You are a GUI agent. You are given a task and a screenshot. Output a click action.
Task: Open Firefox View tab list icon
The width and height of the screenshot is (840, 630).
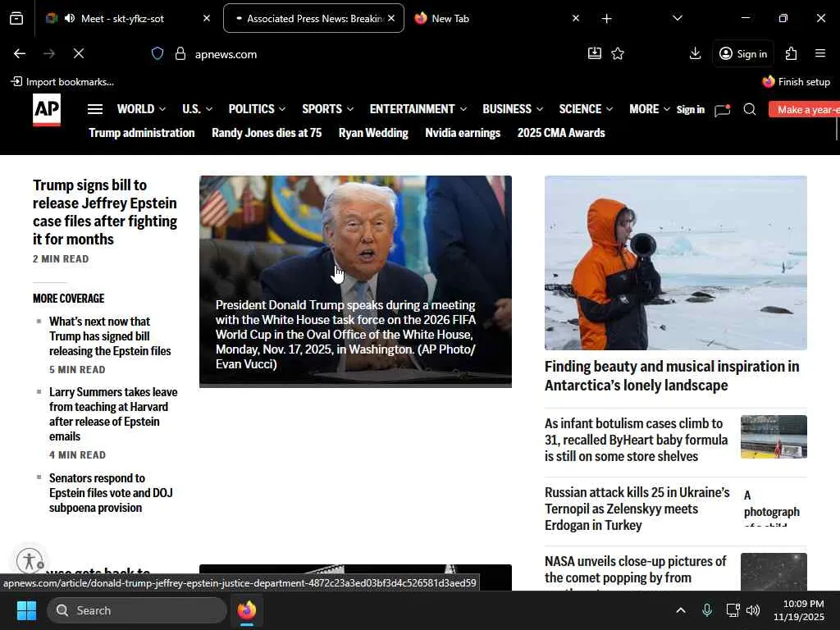click(16, 19)
